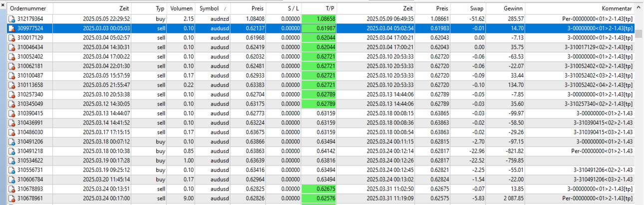Viewport: 644px width, 205px height.
Task: Click the close price 0.61983
Action: click(439, 28)
